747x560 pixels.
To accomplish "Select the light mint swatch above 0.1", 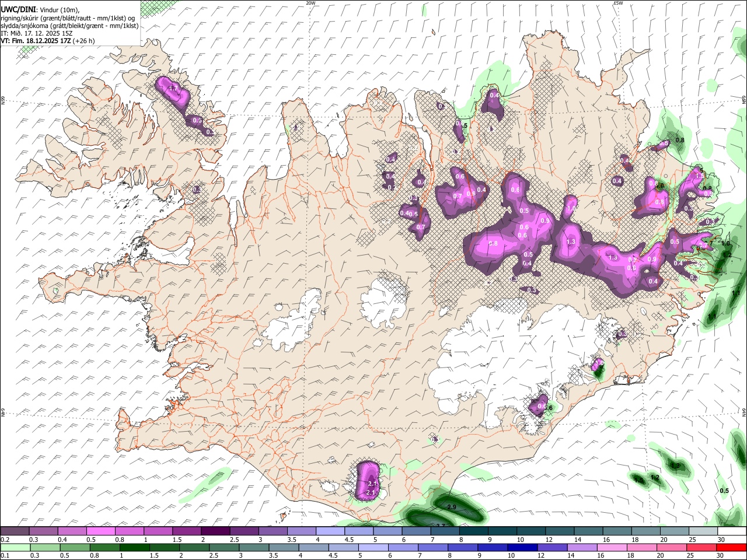I will [15, 547].
